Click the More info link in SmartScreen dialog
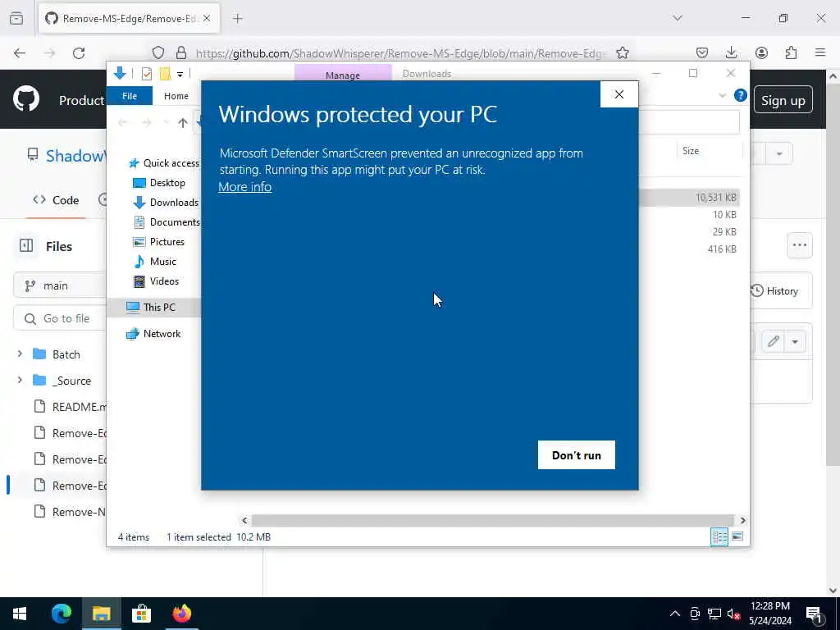The height and width of the screenshot is (630, 840). pos(244,186)
